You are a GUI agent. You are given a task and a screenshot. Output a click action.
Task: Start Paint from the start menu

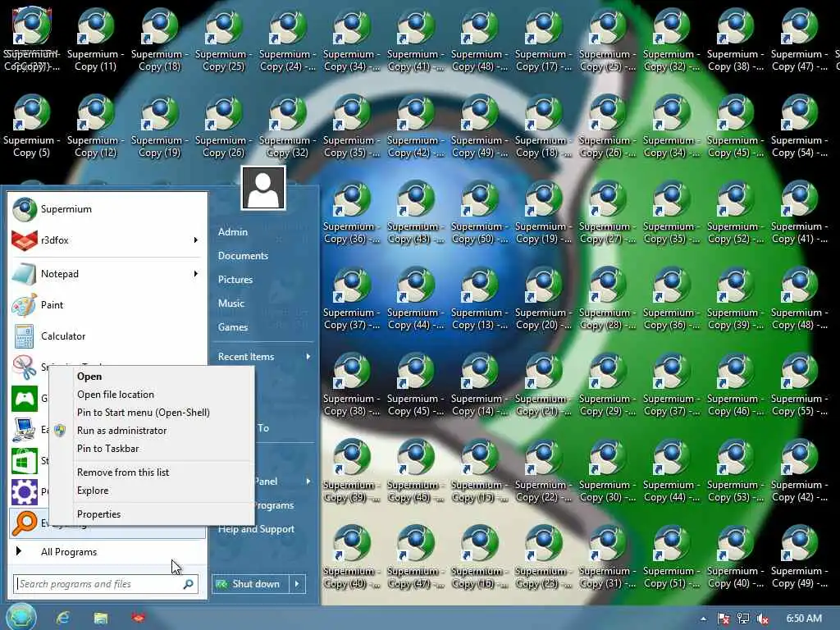107,305
